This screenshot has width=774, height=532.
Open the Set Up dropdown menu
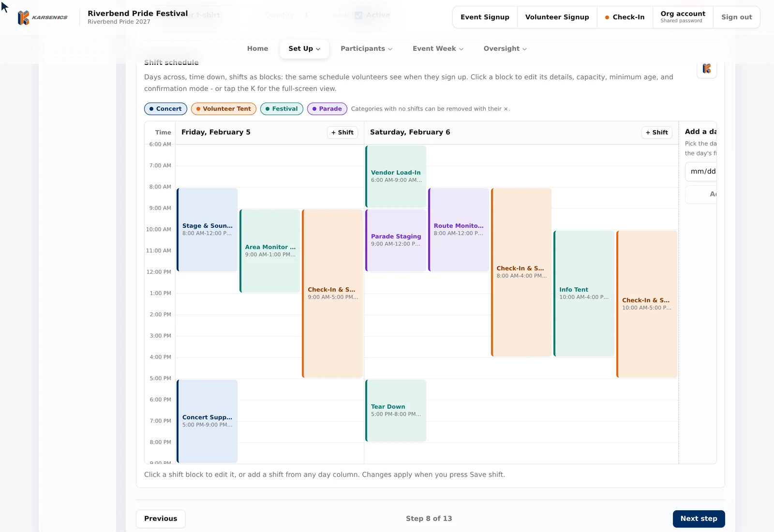point(304,49)
